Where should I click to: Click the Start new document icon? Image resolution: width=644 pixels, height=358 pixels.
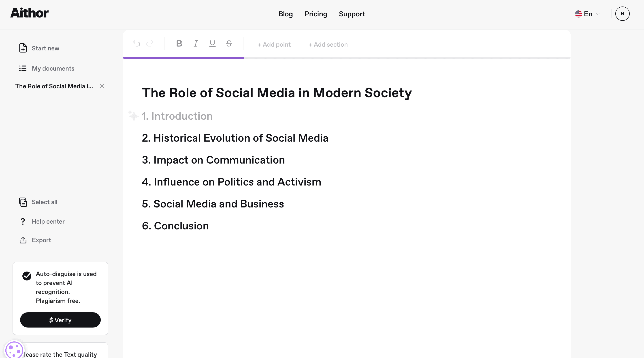coord(22,48)
